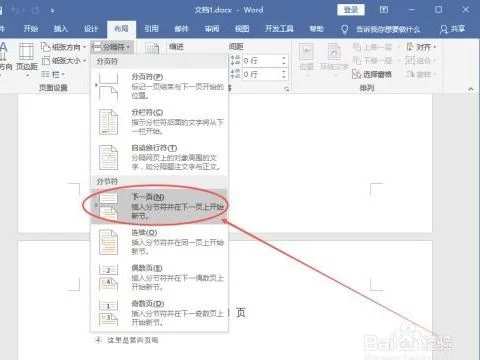480x360 pixels.
Task: Open the 纸张大小 paper size dropdown
Action: (x=63, y=61)
